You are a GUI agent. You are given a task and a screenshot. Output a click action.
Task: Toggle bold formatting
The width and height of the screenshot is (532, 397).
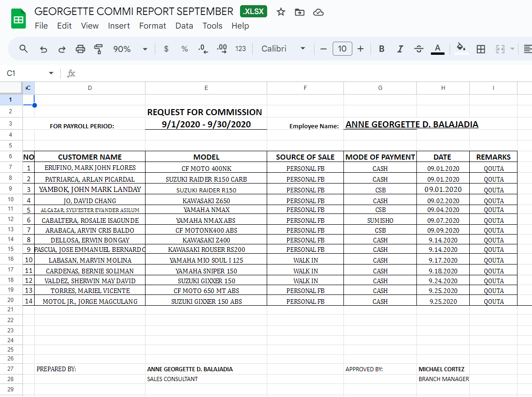[382, 49]
